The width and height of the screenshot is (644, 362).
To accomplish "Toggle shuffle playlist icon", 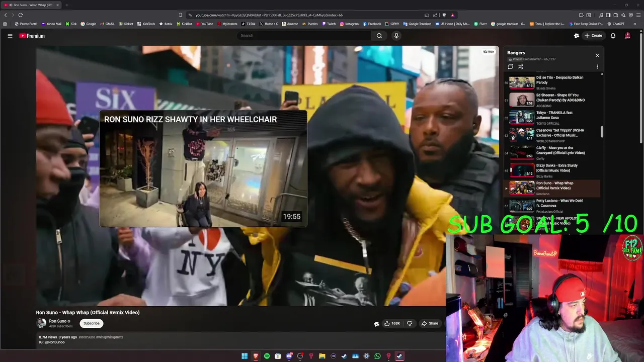I will point(520,66).
